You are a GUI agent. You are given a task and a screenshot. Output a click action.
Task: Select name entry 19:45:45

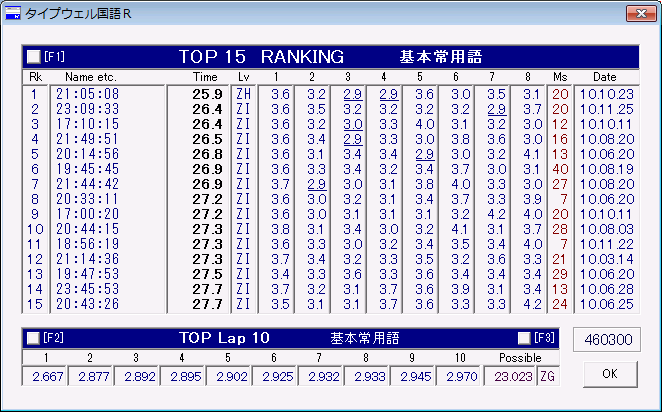click(88, 169)
